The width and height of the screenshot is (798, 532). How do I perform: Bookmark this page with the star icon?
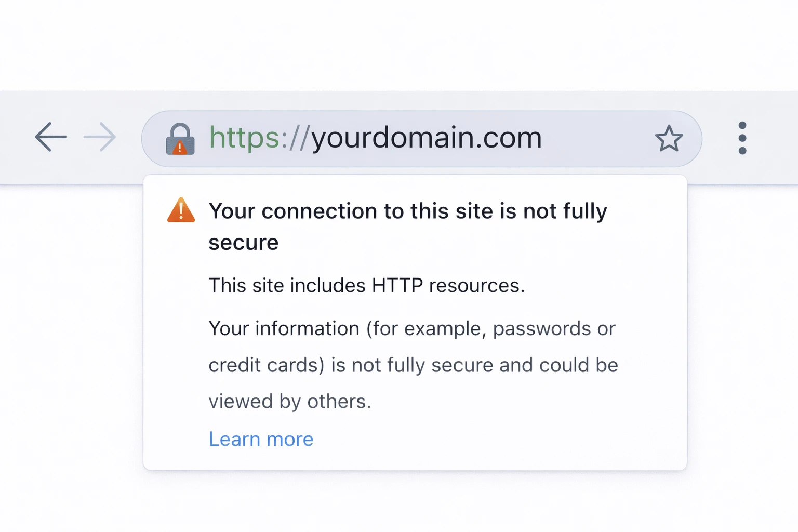point(669,139)
